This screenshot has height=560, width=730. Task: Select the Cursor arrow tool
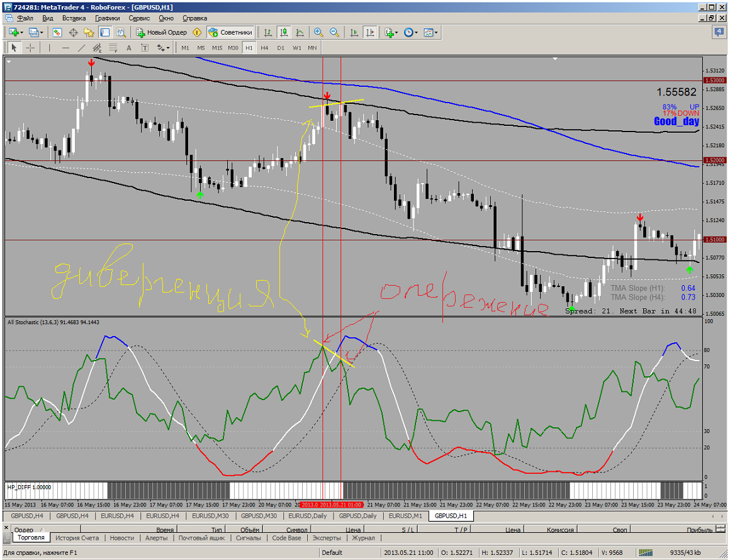14,47
